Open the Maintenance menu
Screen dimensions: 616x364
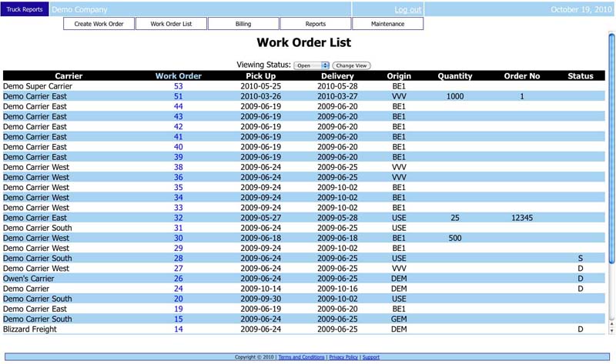point(387,24)
